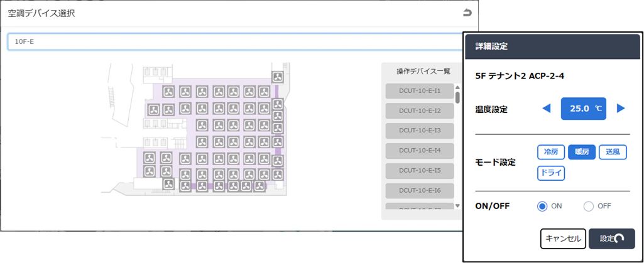644x263 pixels.
Task: Enable ドライ (dry) mode
Action: pos(550,173)
